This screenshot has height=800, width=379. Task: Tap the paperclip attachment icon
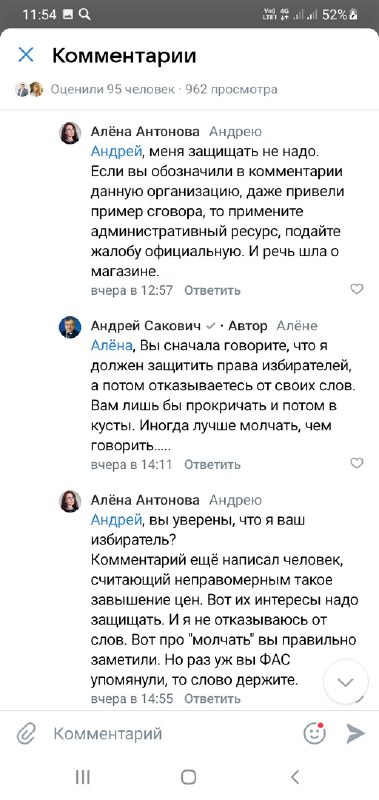(x=25, y=734)
